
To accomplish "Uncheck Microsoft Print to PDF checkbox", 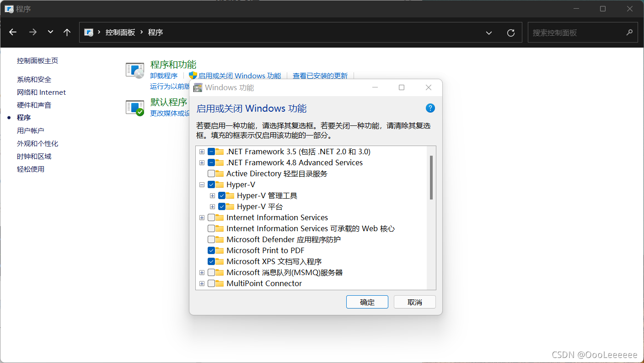I will 211,250.
